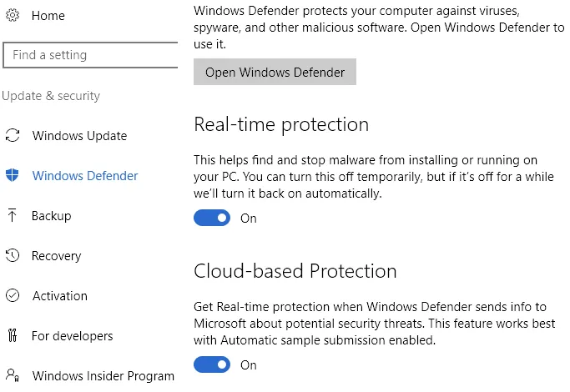
Task: Open the Recovery settings label
Action: [x=57, y=256]
